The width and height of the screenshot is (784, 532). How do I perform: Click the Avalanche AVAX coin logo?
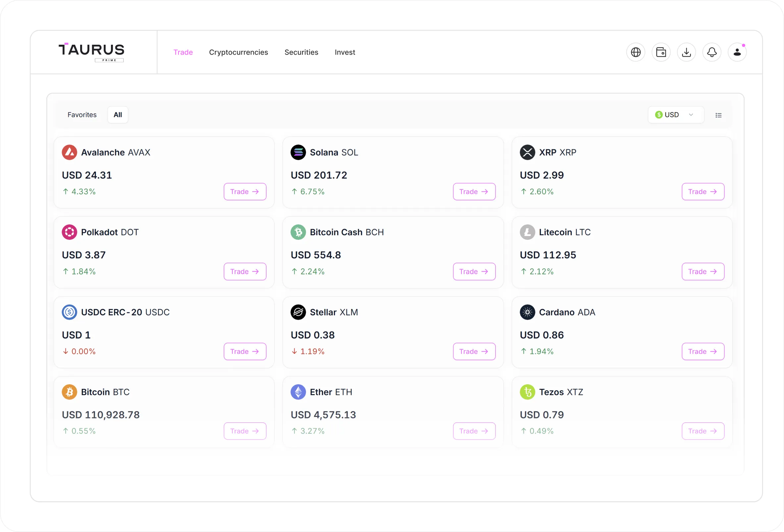(70, 152)
